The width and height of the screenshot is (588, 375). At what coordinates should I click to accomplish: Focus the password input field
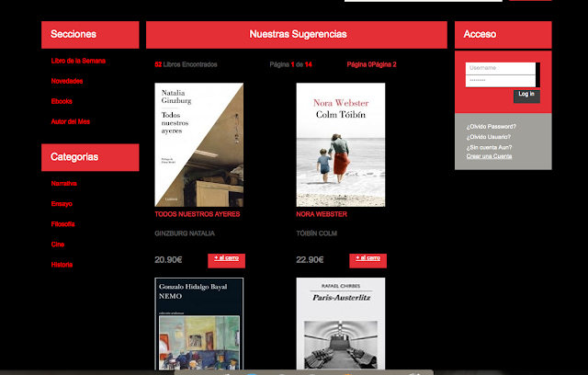click(x=500, y=81)
